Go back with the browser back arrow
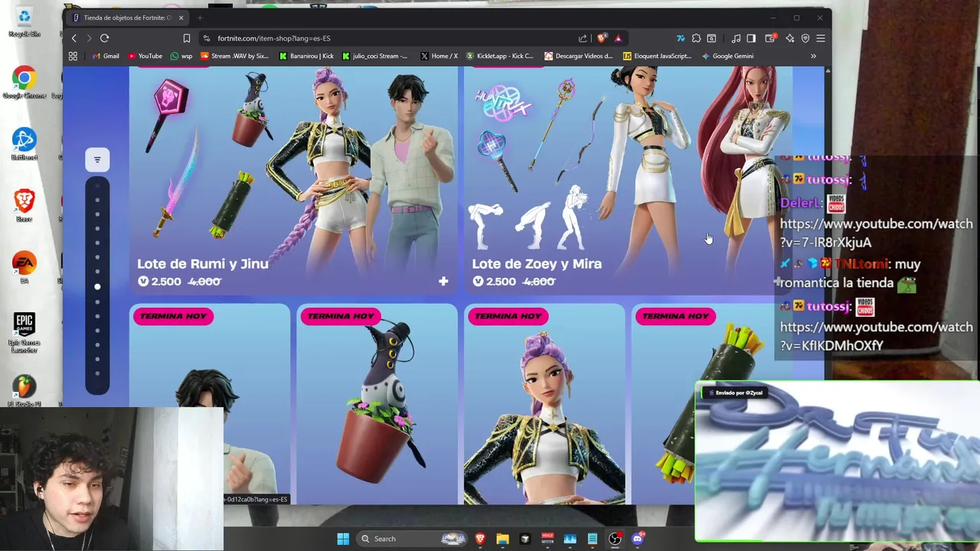This screenshot has width=980, height=551. tap(73, 38)
